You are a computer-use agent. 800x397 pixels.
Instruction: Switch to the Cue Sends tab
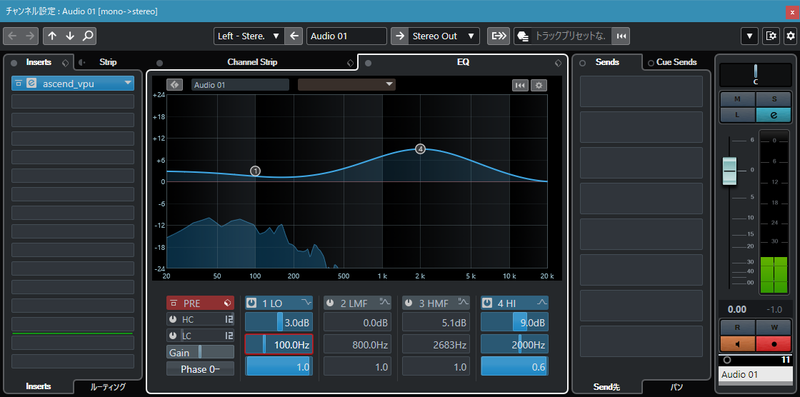tap(676, 62)
